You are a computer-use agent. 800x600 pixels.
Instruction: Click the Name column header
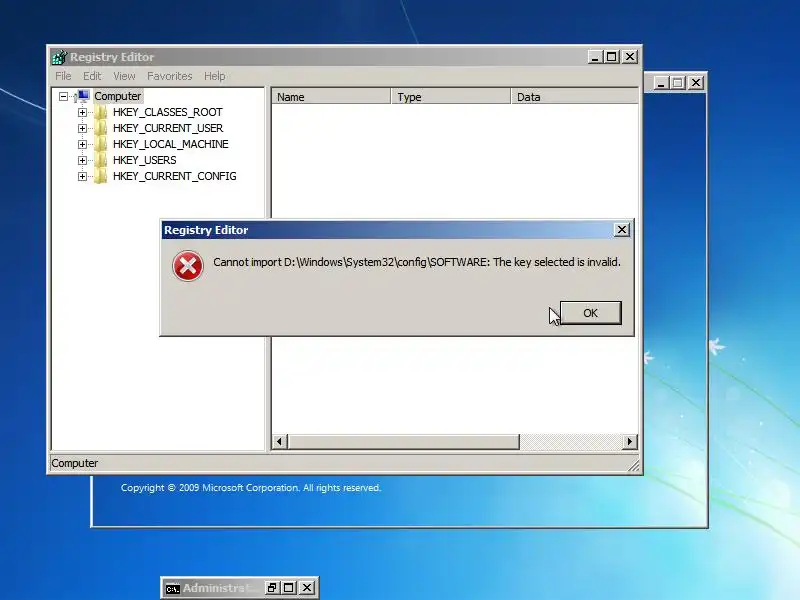331,96
